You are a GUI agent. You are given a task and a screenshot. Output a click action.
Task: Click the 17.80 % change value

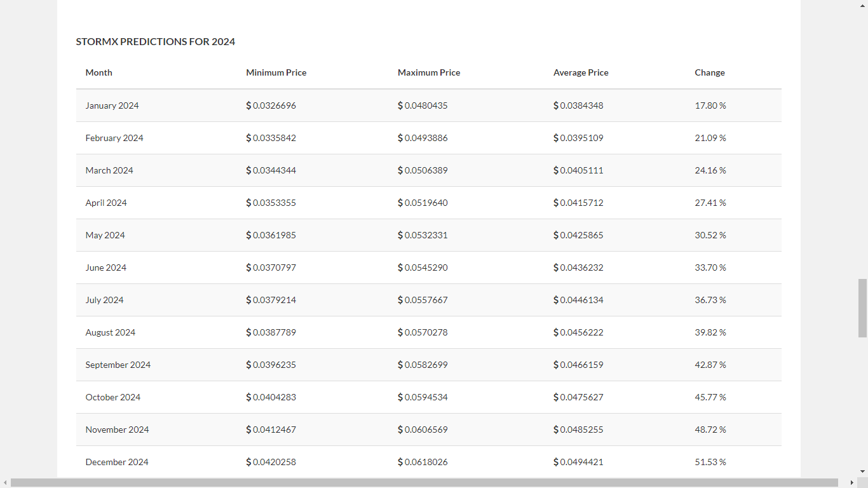click(710, 105)
